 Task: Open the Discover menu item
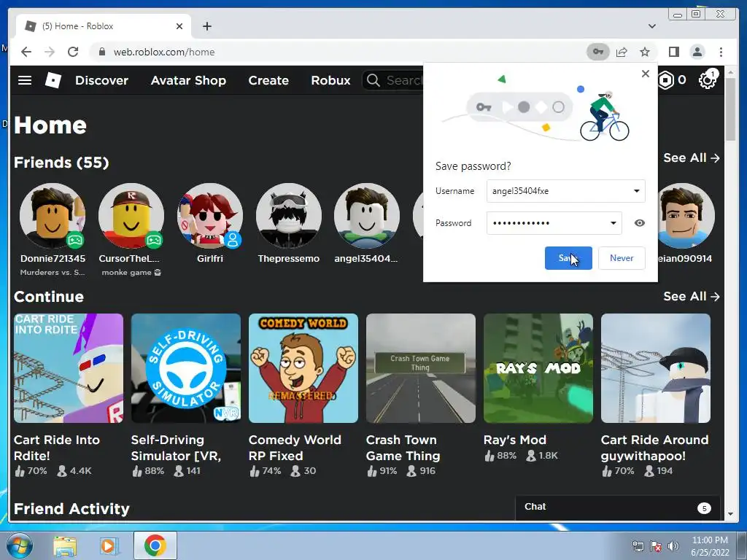pyautogui.click(x=101, y=80)
